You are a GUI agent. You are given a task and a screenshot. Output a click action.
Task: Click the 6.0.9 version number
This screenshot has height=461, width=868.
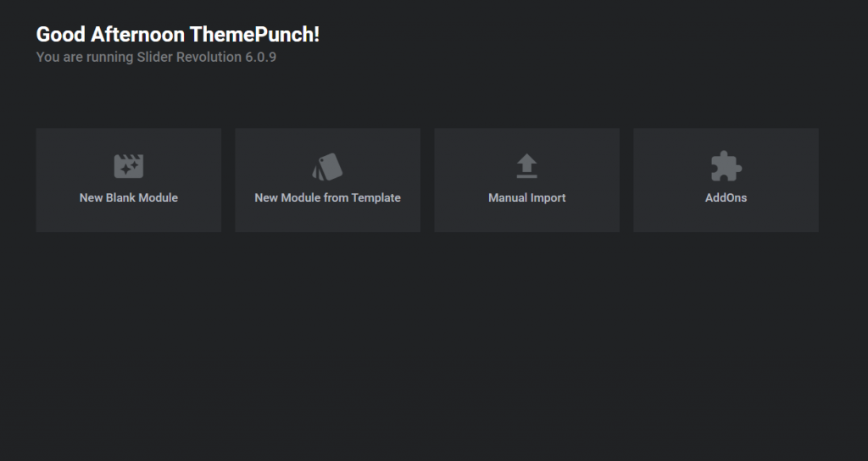point(261,57)
